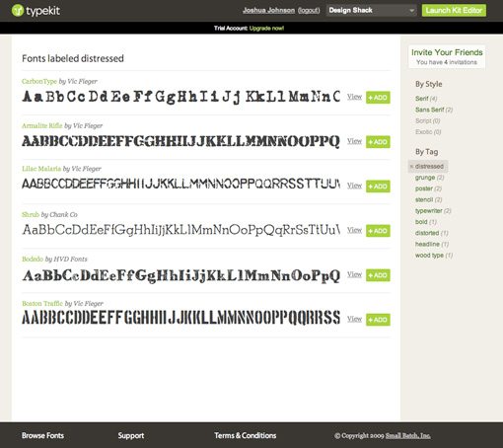
Task: View the Lilac Malaria font
Action: pyautogui.click(x=354, y=186)
